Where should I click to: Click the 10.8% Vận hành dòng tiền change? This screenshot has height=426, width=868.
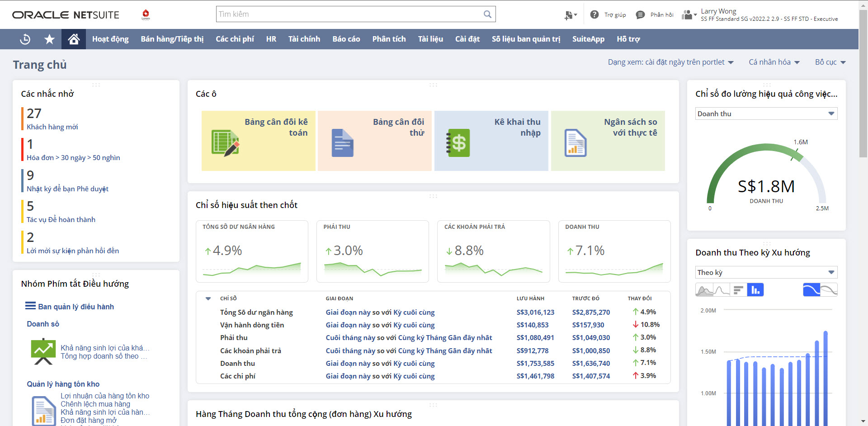(646, 325)
